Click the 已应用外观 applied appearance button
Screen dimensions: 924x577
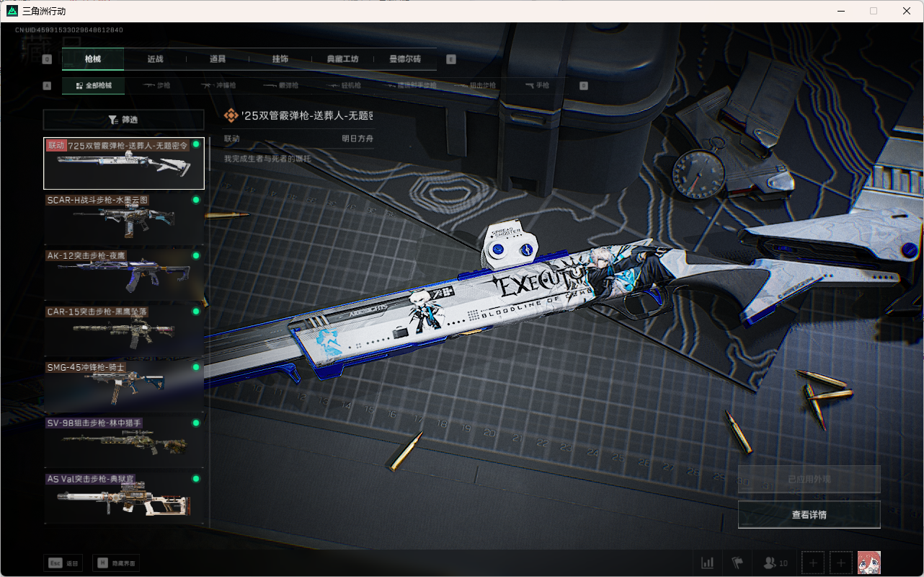pyautogui.click(x=809, y=479)
